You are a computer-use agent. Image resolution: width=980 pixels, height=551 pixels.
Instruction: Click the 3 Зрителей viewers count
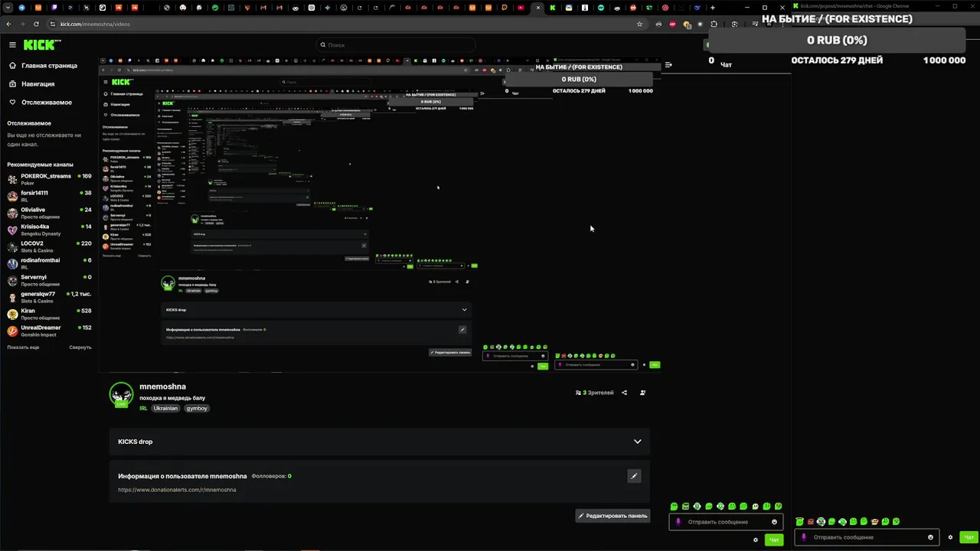coord(595,393)
